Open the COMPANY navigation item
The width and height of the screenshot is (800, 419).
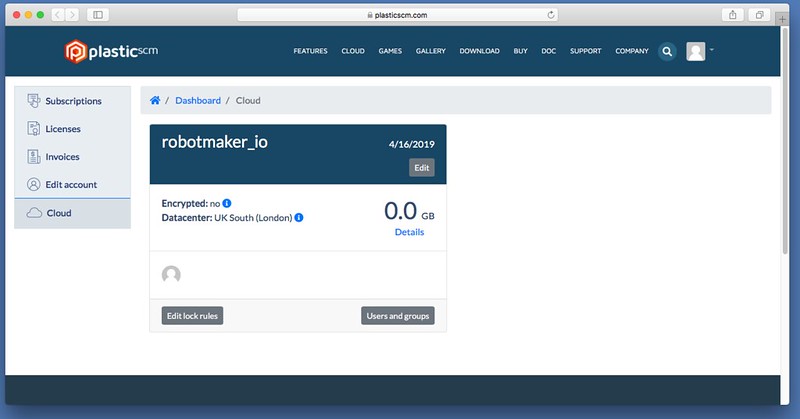point(632,51)
